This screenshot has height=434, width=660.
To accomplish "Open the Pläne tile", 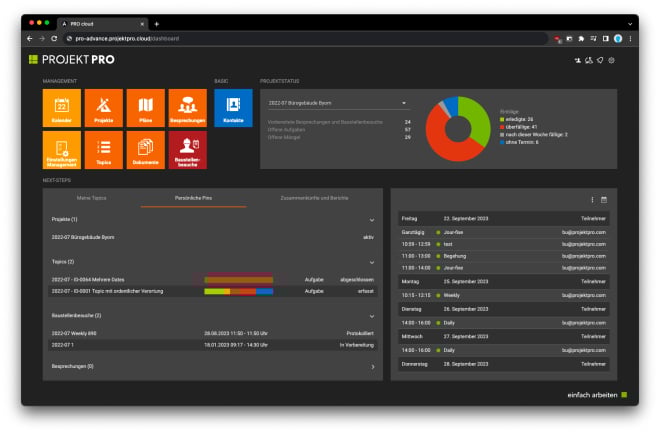I will tap(145, 108).
